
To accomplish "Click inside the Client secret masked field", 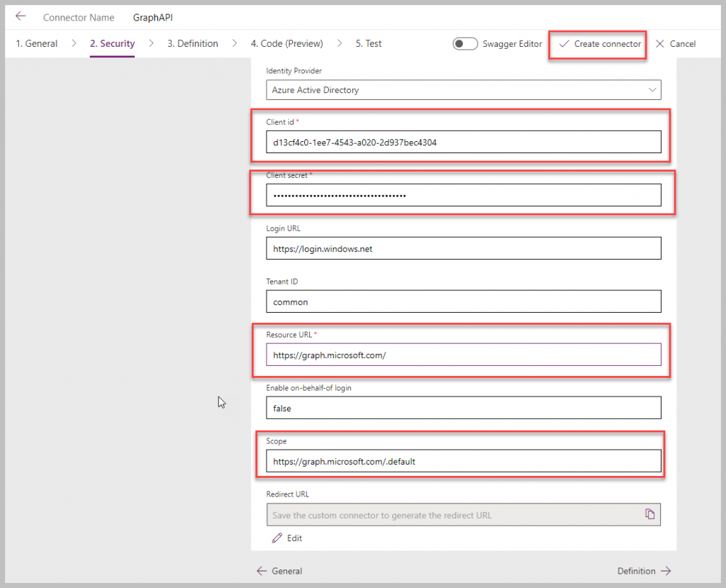I will pyautogui.click(x=464, y=194).
